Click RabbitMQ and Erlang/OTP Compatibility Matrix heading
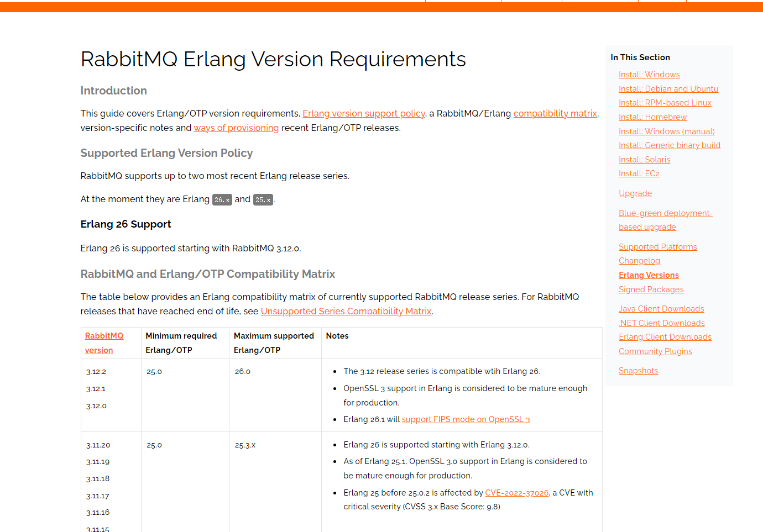 coord(208,274)
